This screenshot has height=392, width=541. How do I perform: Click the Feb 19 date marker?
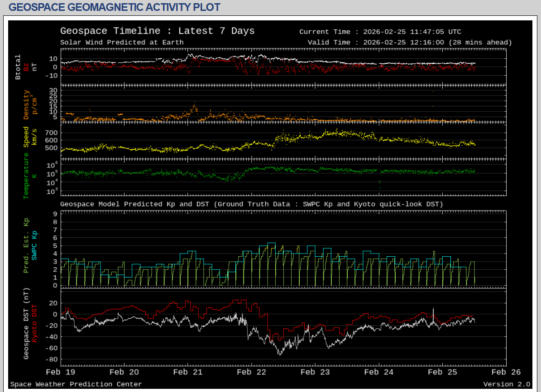pyautogui.click(x=61, y=372)
